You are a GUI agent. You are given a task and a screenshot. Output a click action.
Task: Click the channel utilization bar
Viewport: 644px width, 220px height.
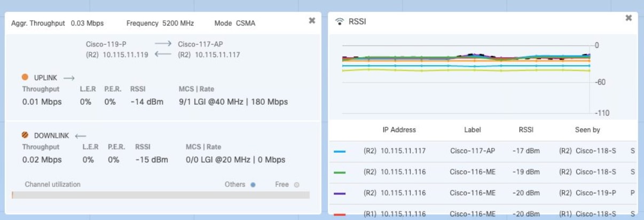coord(161,195)
